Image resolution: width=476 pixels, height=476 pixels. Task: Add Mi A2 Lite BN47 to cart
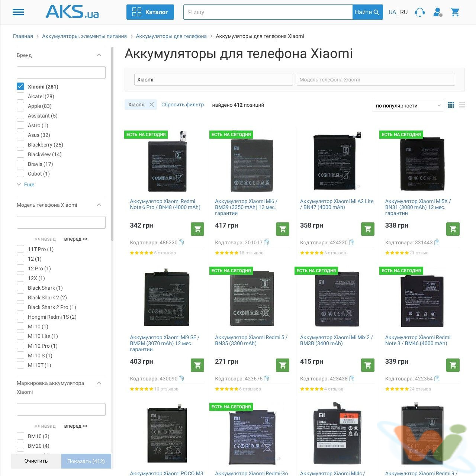tap(368, 229)
